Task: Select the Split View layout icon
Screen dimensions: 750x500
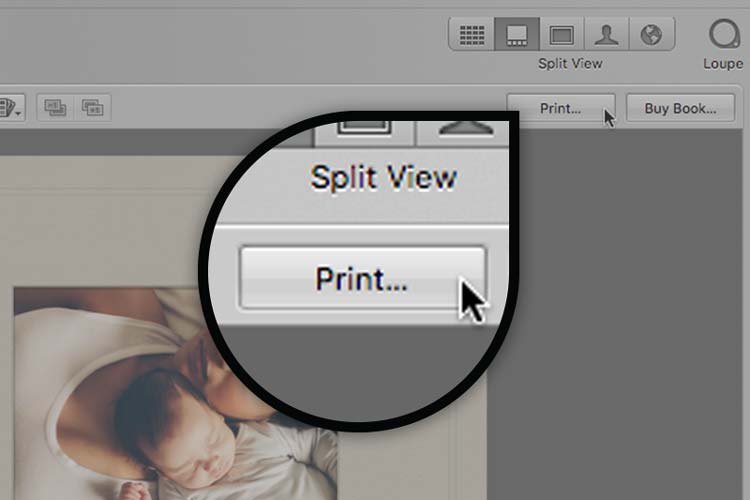Action: coord(517,35)
